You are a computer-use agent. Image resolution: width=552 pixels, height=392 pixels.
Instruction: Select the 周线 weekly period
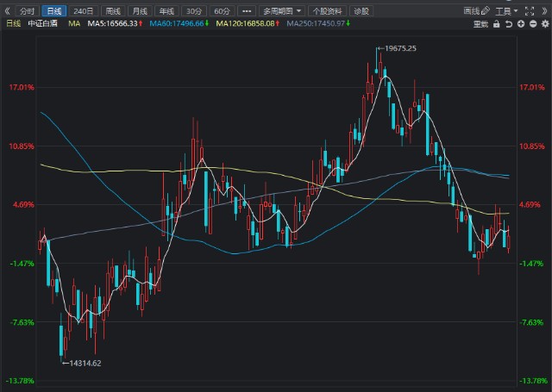112,11
